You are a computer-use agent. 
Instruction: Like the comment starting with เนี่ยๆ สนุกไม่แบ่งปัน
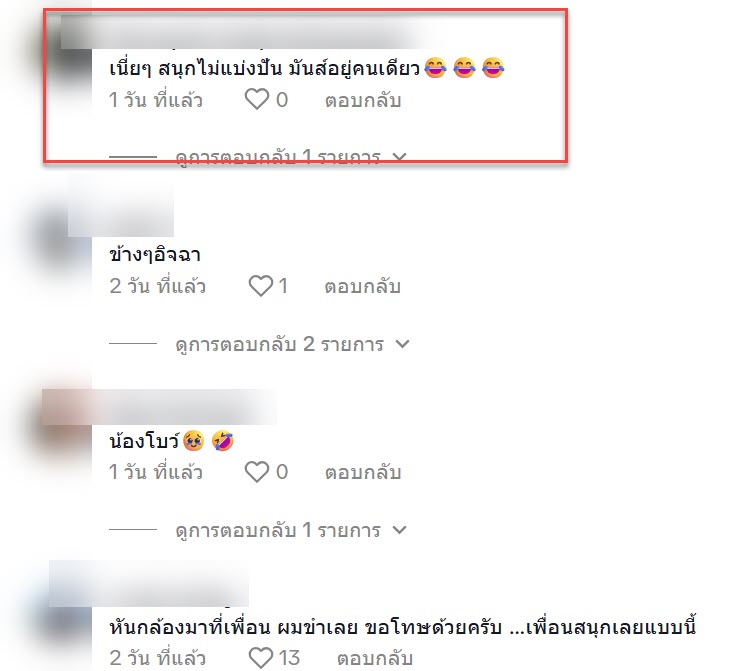click(257, 100)
